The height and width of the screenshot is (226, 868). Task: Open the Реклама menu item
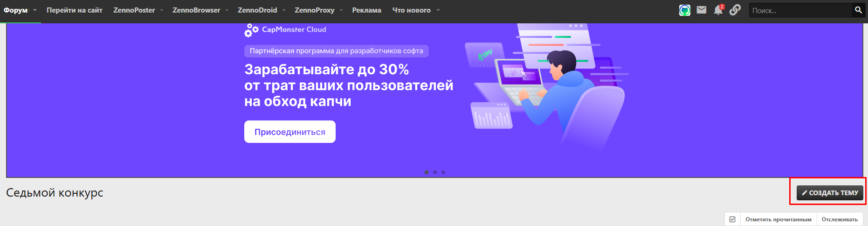point(366,10)
